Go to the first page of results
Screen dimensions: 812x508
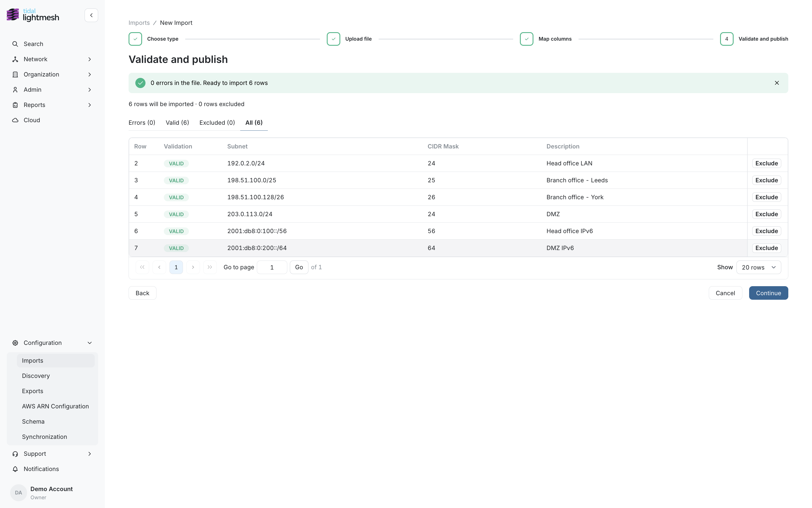pos(142,267)
